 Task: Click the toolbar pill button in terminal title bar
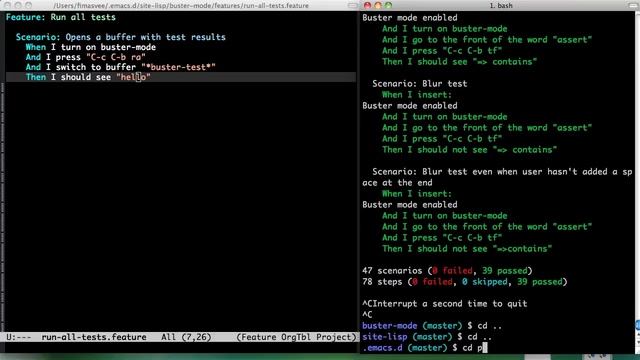[x=633, y=5]
